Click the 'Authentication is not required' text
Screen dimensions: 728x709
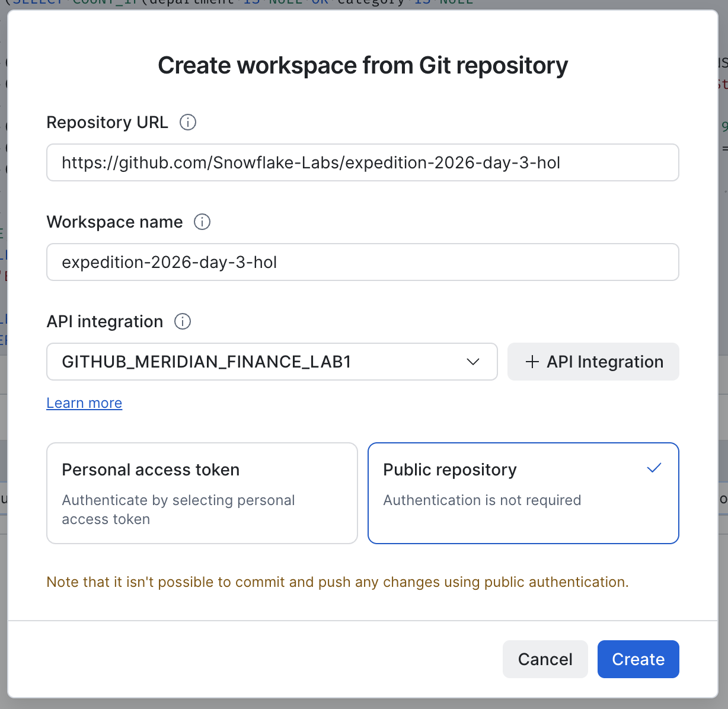[x=482, y=500]
